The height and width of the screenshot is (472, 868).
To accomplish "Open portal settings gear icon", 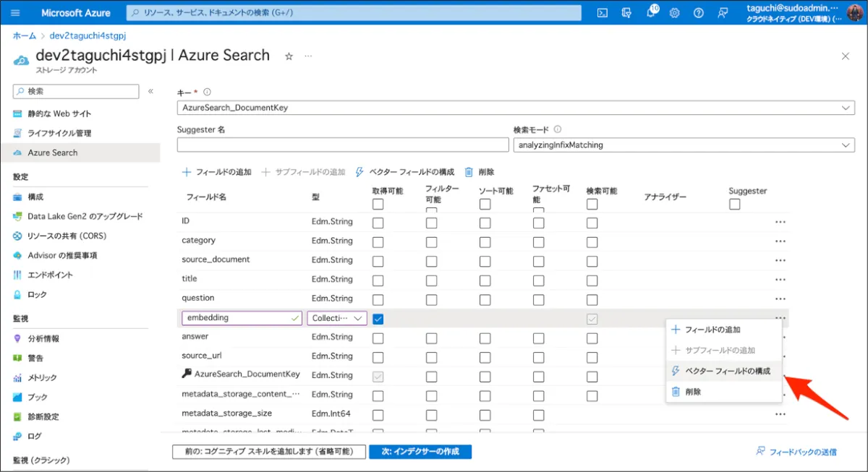I will coord(674,13).
